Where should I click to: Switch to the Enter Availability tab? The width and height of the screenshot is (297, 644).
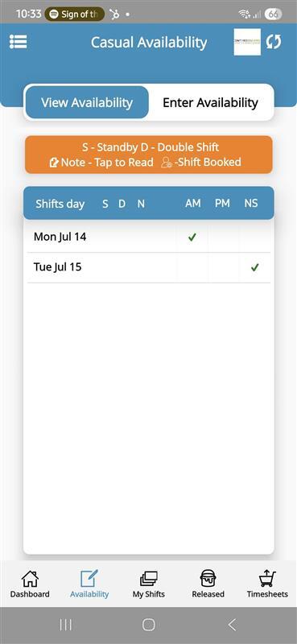(210, 102)
